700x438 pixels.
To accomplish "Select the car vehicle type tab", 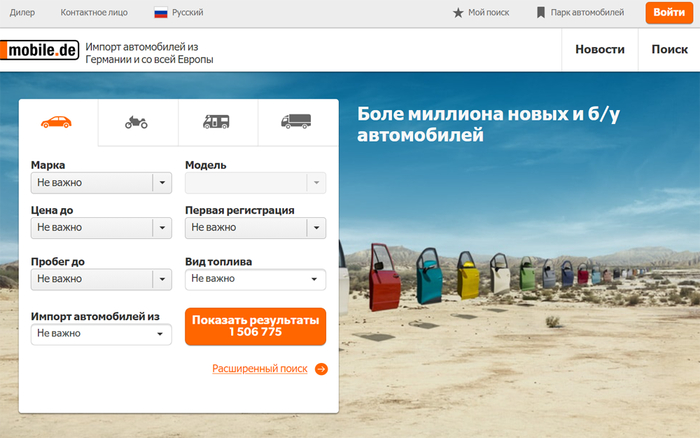I will pyautogui.click(x=57, y=123).
